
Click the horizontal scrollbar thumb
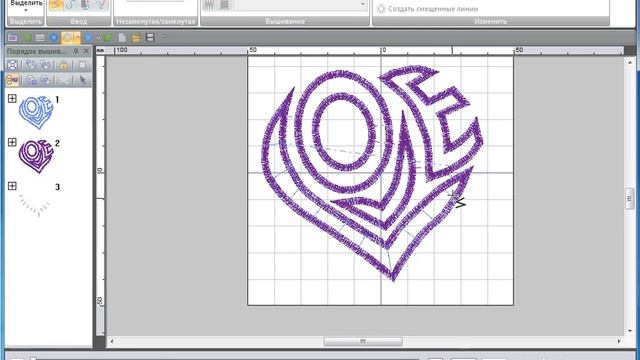(363, 341)
